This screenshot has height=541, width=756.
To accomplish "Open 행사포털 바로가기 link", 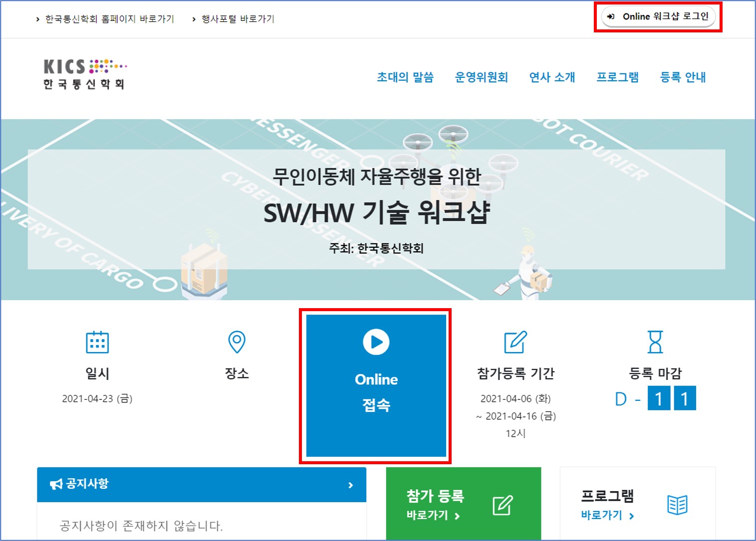I will point(238,19).
